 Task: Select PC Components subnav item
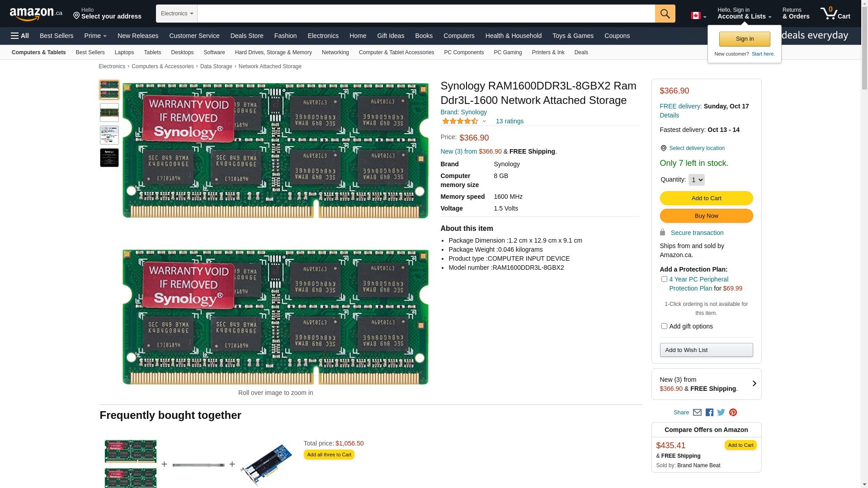coord(463,52)
